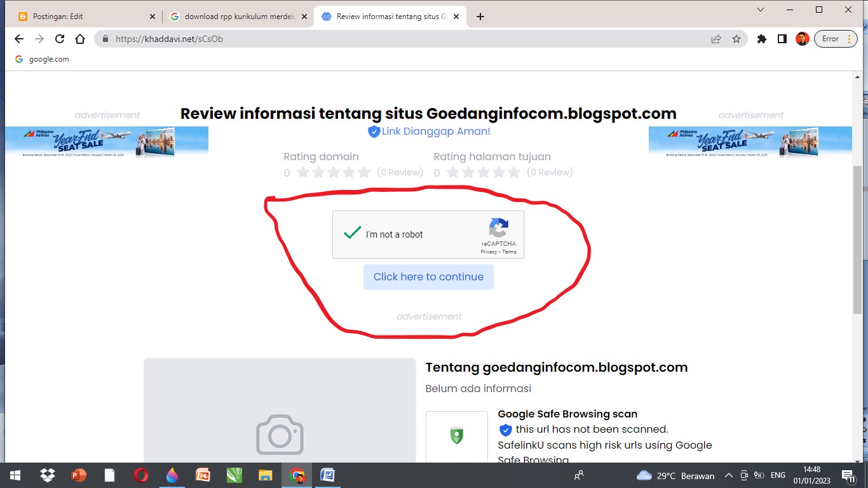Open File Explorer from the taskbar
This screenshot has width=868, height=488.
point(266,475)
